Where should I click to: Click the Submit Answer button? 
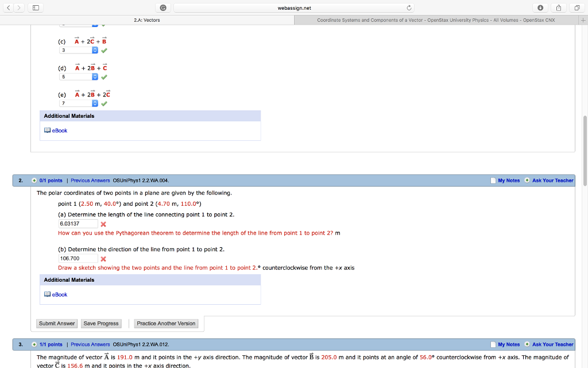pos(57,323)
